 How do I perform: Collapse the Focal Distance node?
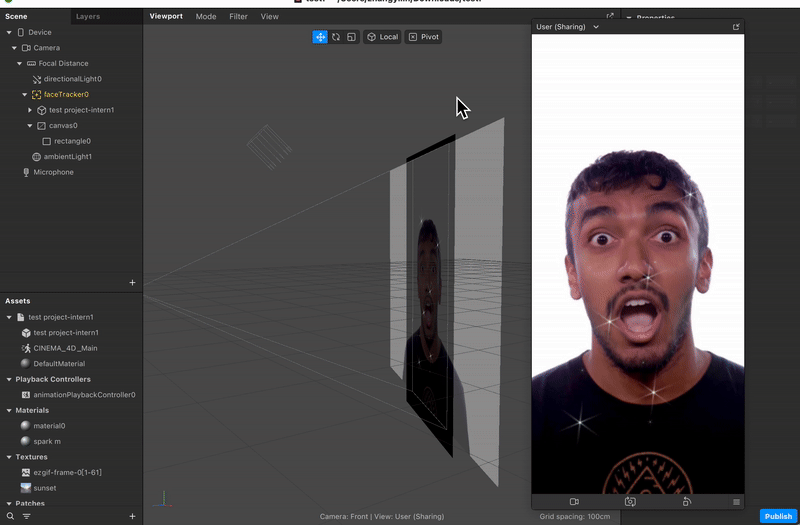(x=19, y=63)
